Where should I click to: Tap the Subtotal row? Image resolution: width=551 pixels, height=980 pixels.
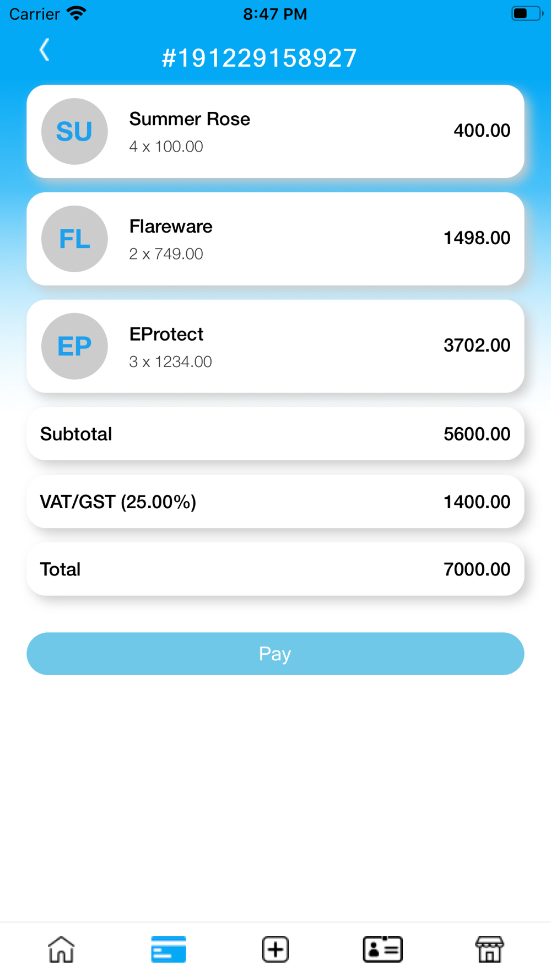[x=275, y=434]
